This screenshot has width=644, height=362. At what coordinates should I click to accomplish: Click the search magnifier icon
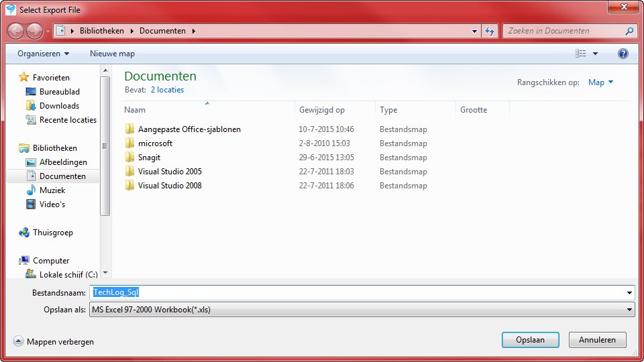tap(629, 31)
